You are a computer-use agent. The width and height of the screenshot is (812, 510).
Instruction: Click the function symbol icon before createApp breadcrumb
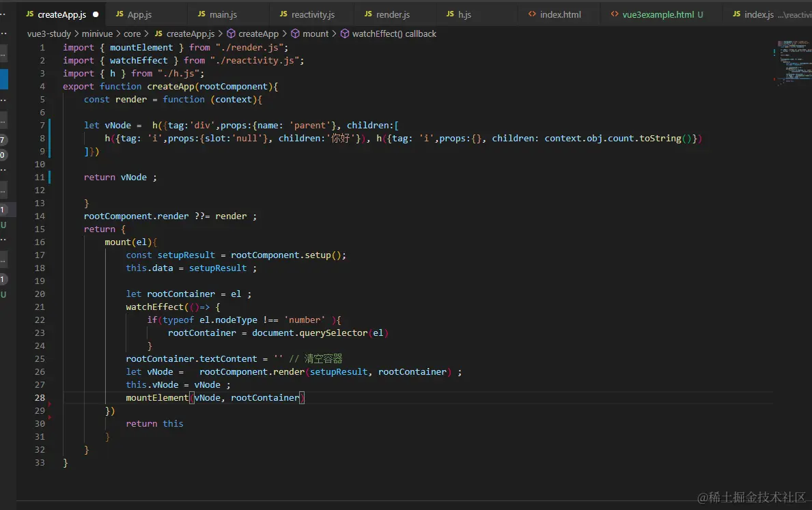point(231,33)
